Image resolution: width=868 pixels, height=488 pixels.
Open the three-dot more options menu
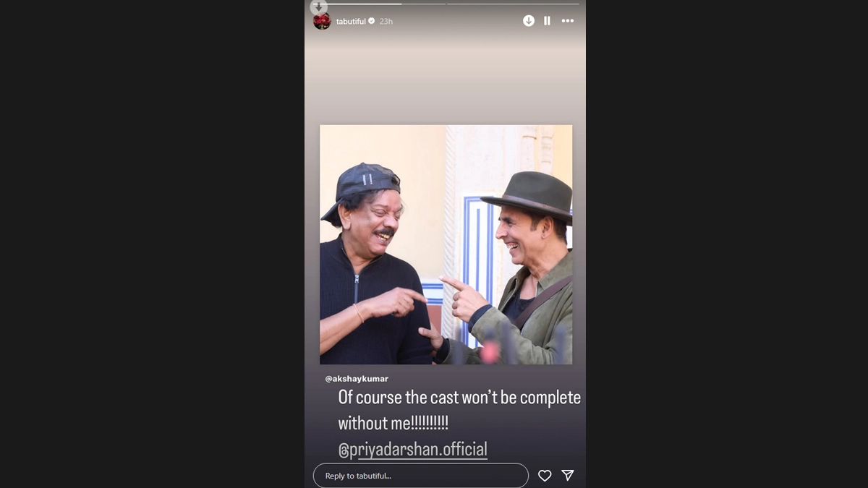tap(568, 21)
